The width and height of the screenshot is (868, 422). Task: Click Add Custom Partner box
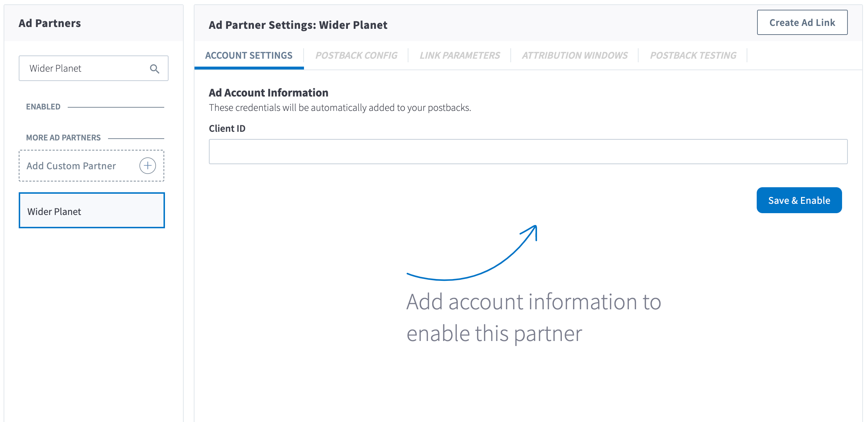click(x=79, y=166)
